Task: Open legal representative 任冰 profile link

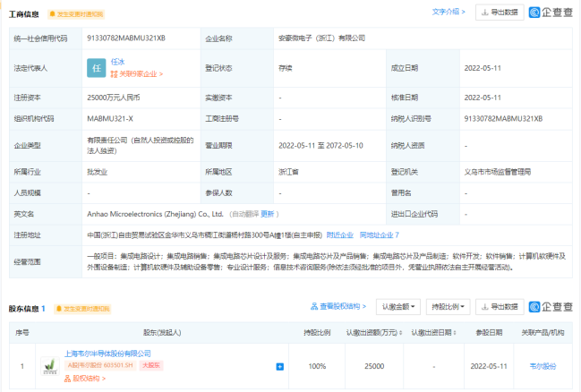Action: tap(118, 62)
